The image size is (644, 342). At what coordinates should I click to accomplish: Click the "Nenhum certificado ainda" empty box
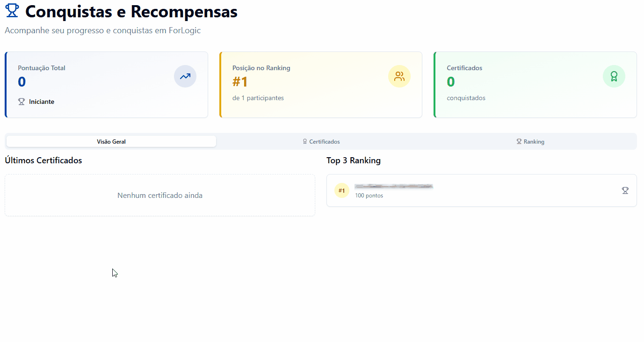click(x=160, y=196)
